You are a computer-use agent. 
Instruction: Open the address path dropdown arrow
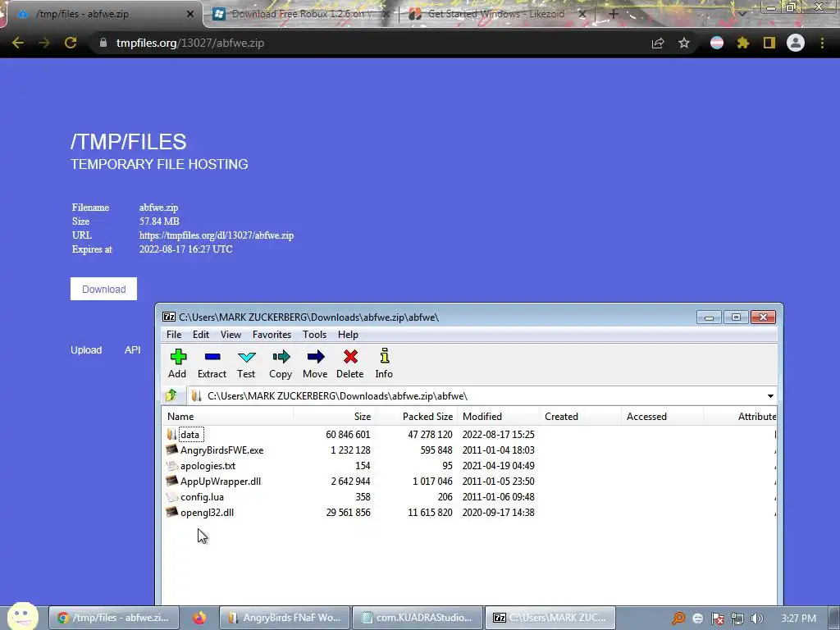[x=770, y=396]
